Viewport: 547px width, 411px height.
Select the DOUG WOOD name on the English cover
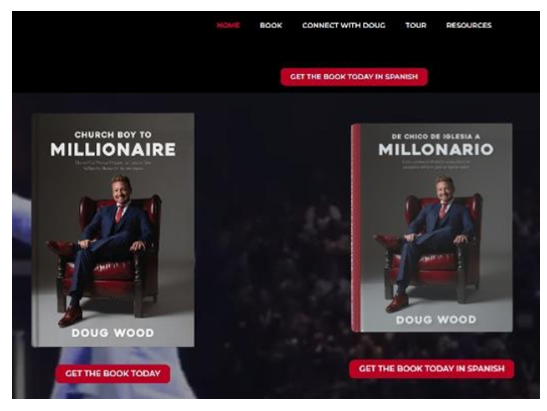pyautogui.click(x=113, y=333)
